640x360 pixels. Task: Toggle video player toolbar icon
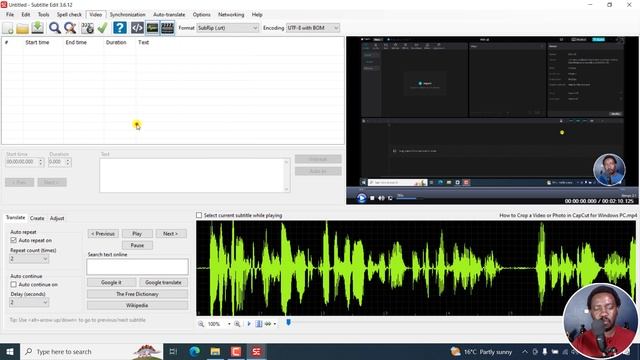pyautogui.click(x=167, y=28)
